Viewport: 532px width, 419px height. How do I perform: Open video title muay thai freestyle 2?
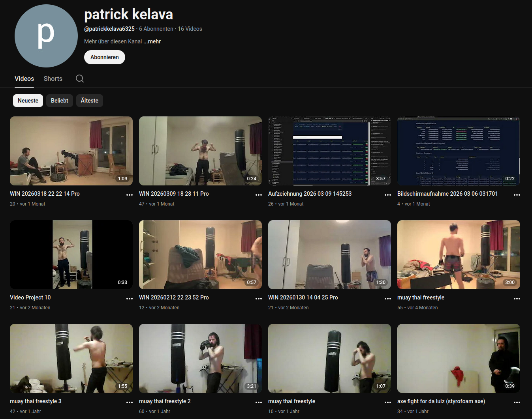(165, 401)
